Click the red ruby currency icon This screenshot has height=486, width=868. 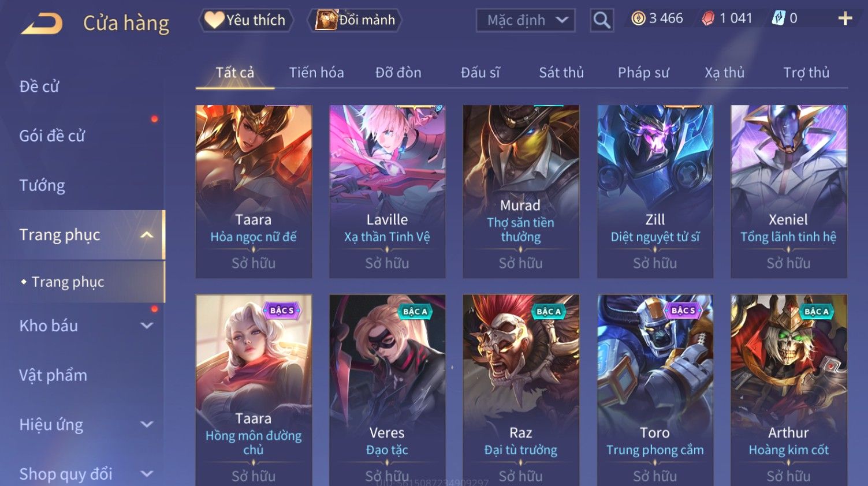click(x=708, y=18)
